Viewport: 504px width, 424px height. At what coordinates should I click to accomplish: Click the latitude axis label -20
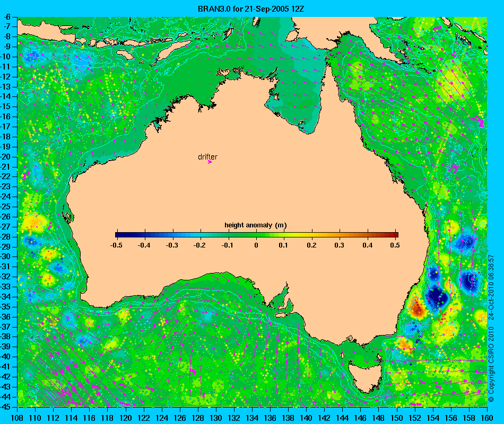pos(6,157)
